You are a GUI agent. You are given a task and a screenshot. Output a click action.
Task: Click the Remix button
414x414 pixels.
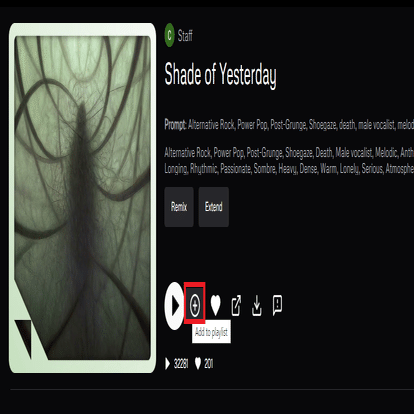(x=179, y=207)
